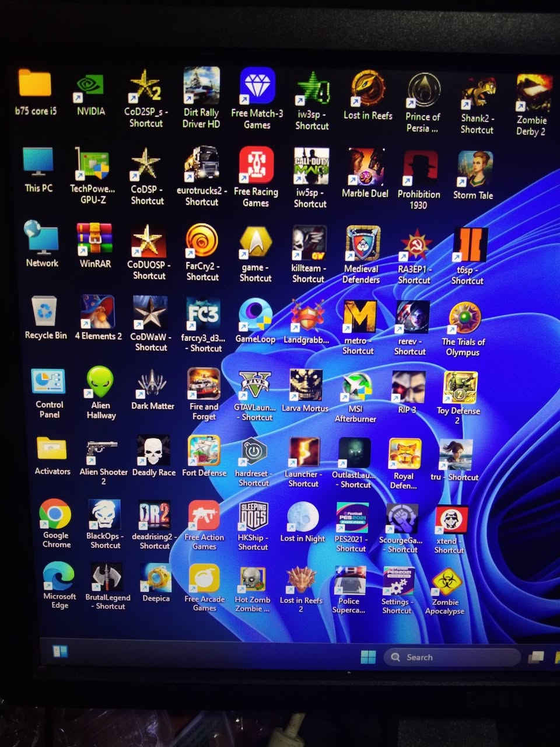Select the HKShip Sleeping Dogs shortcut
This screenshot has height=747, width=560.
253,517
